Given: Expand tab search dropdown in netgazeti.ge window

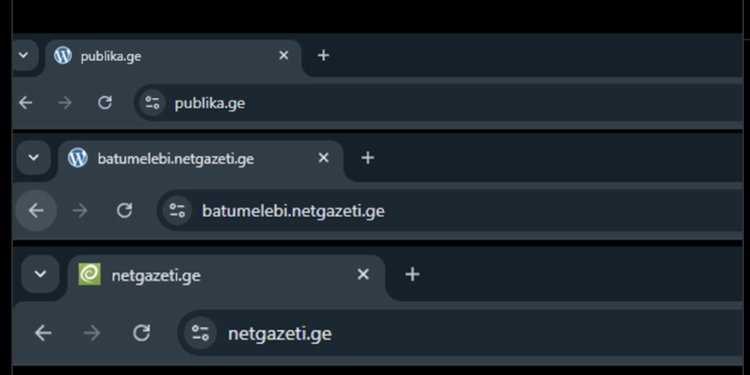Looking at the screenshot, I should point(40,274).
